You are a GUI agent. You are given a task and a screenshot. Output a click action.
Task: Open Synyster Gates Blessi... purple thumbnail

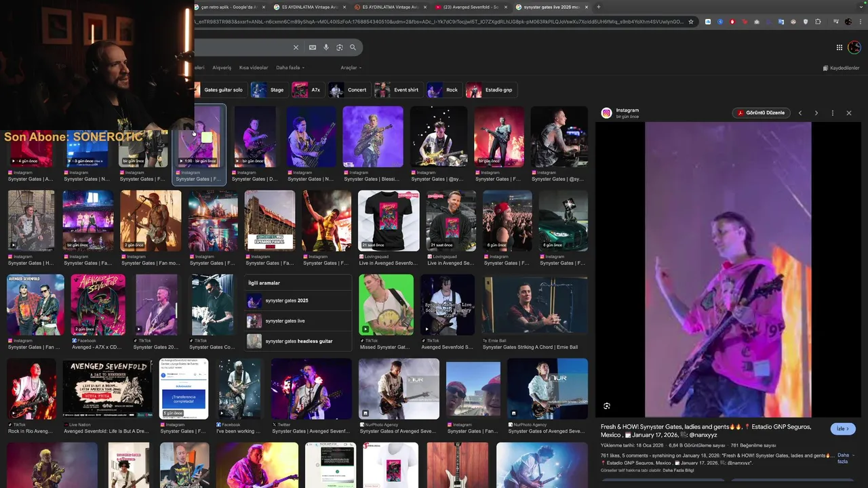pos(372,137)
